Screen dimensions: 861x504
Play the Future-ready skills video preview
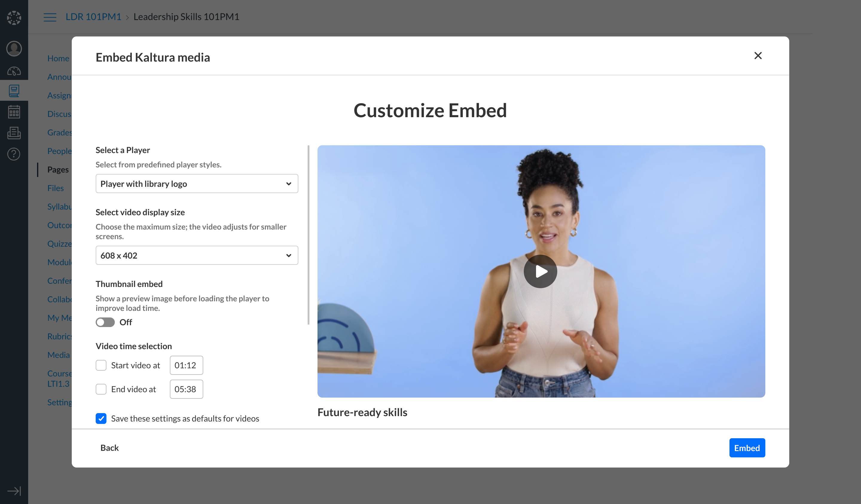540,272
